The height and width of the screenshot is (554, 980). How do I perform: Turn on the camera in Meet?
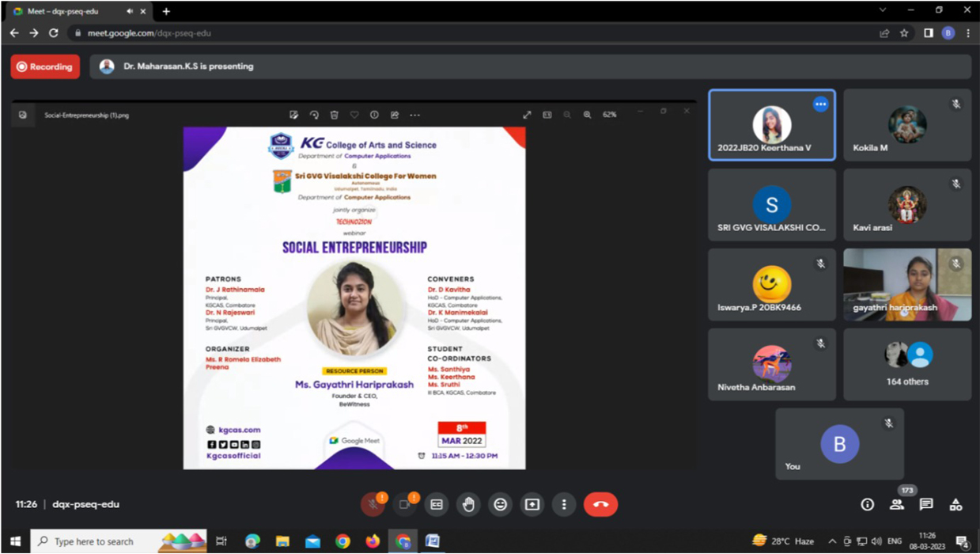pyautogui.click(x=404, y=505)
